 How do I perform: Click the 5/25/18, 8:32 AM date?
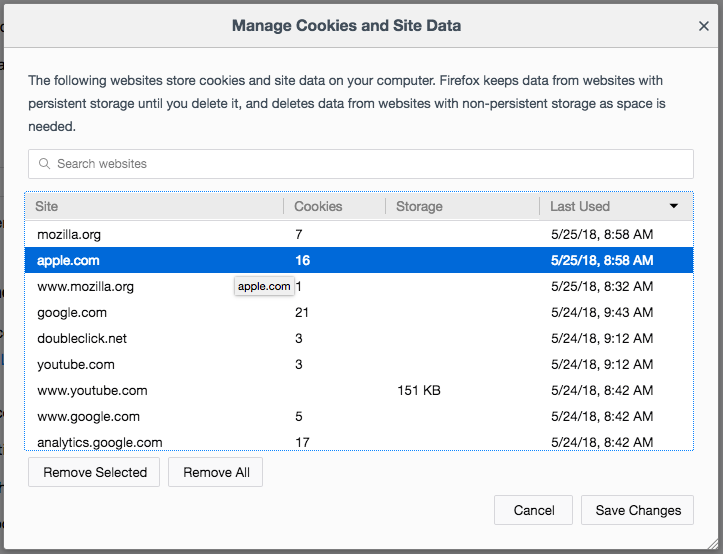[x=602, y=286]
